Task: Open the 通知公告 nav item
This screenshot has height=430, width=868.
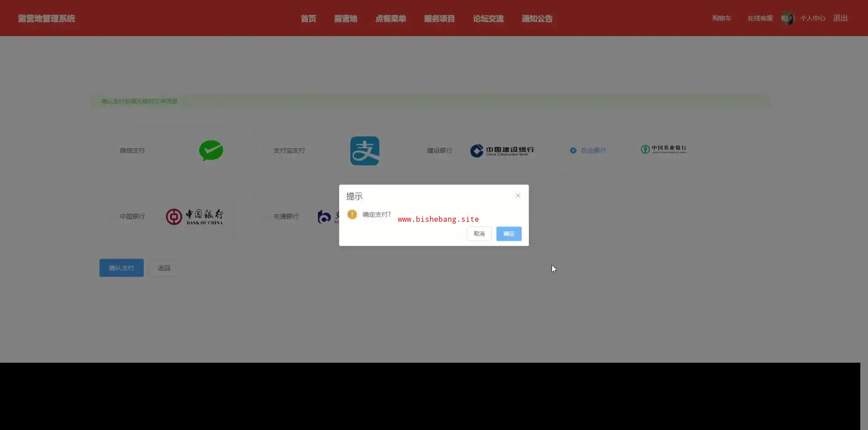Action: point(537,19)
